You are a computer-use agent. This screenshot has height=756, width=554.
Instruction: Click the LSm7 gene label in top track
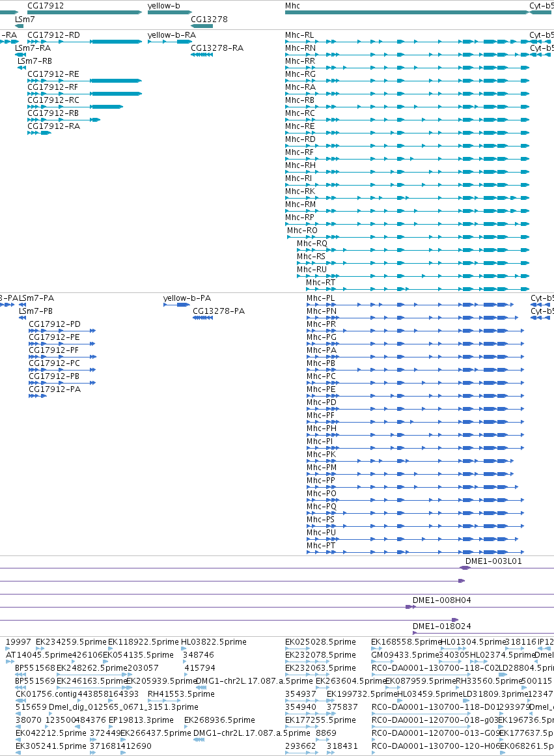coord(25,20)
